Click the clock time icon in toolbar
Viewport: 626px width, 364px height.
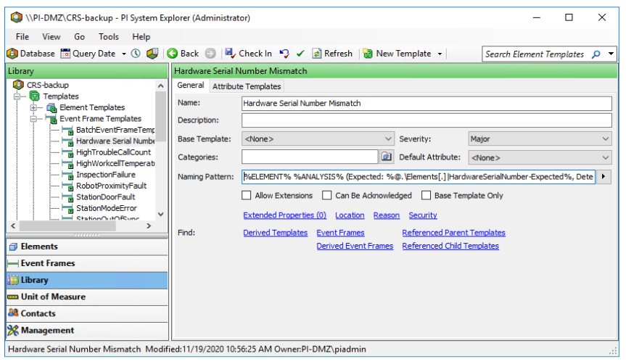pos(136,54)
